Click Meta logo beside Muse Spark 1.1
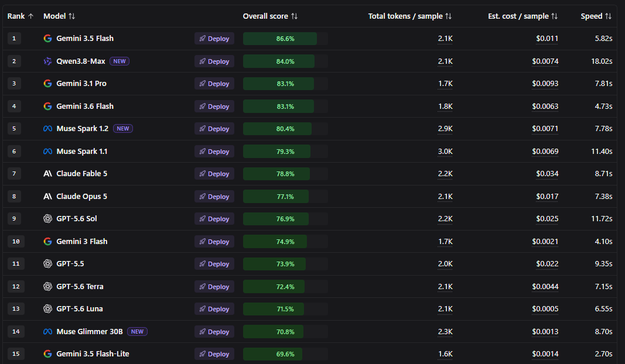 [x=48, y=152]
